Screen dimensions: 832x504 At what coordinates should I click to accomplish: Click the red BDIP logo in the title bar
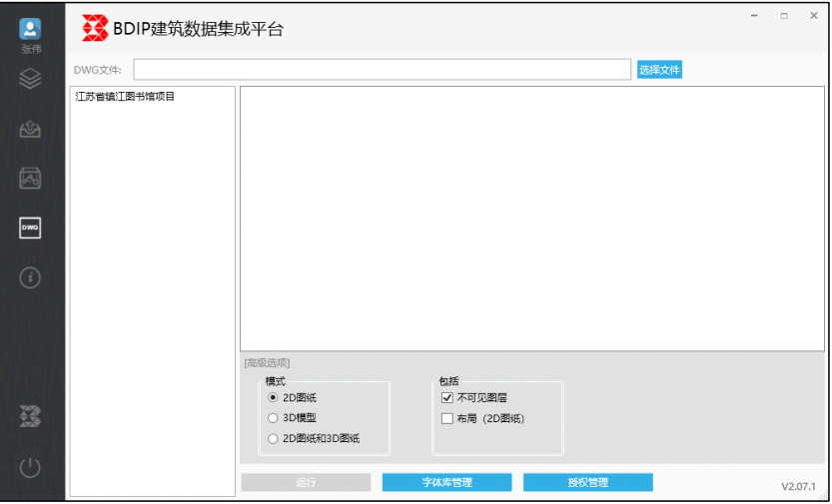point(95,28)
